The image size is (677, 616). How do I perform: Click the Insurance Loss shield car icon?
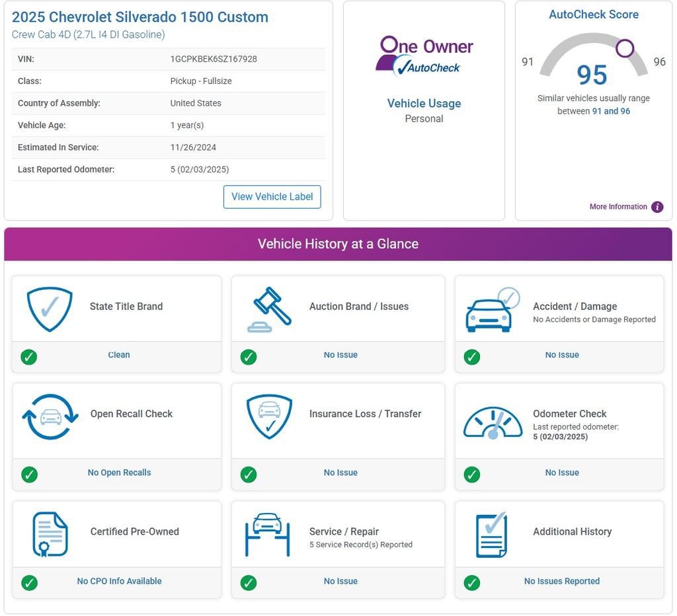click(x=270, y=416)
